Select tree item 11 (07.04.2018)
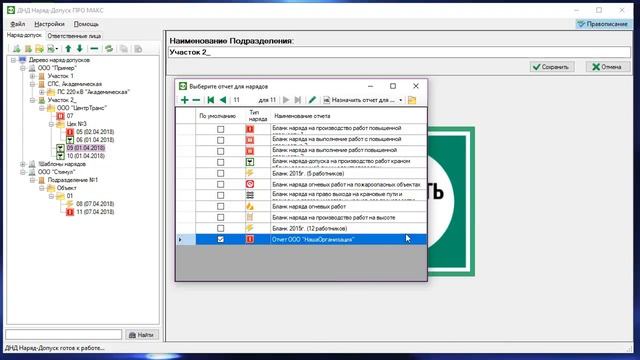 pos(95,212)
